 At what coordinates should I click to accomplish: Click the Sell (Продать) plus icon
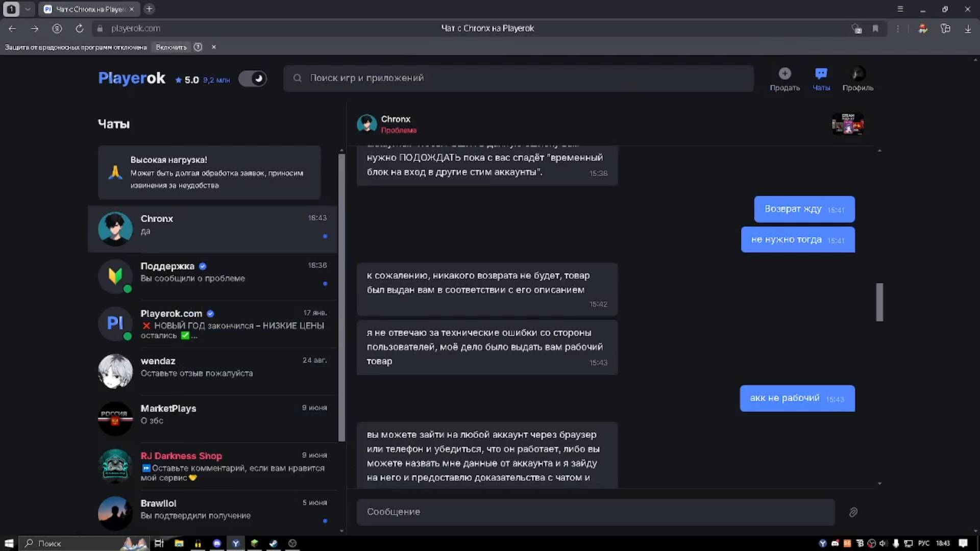click(x=785, y=74)
